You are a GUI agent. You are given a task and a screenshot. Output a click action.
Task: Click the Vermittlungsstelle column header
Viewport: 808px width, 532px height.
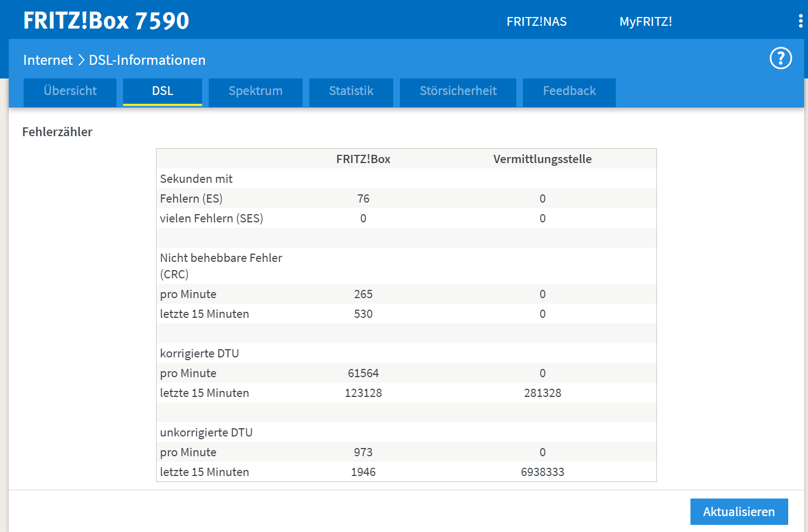click(x=542, y=159)
